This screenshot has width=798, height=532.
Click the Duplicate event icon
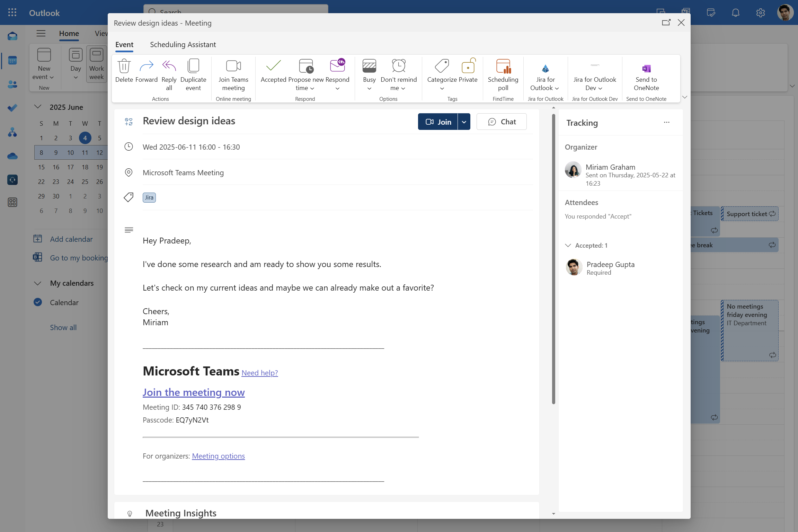point(193,66)
